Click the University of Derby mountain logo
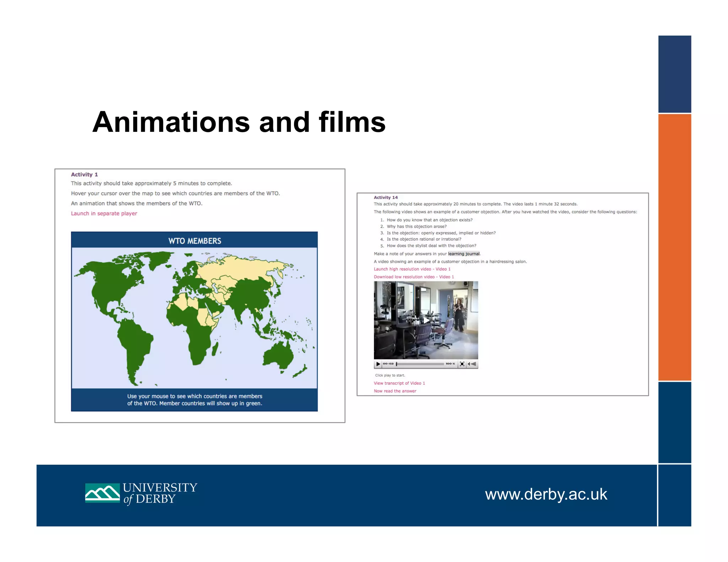This screenshot has height=562, width=728. pyautogui.click(x=102, y=493)
